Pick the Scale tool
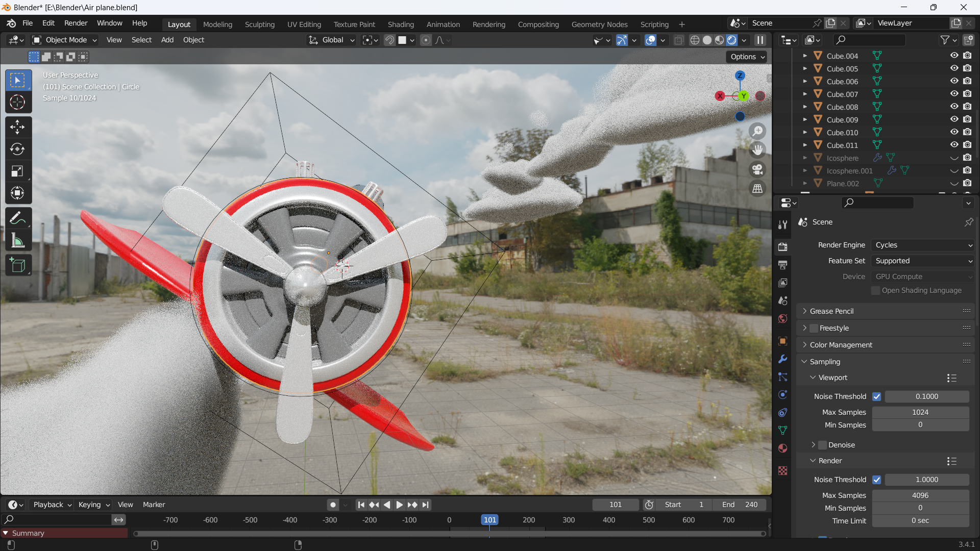 18,171
